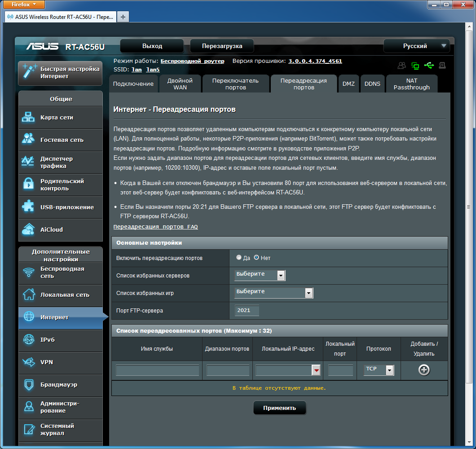The height and width of the screenshot is (449, 476).
Task: Switch to Двойной WAN tab
Action: [x=180, y=84]
